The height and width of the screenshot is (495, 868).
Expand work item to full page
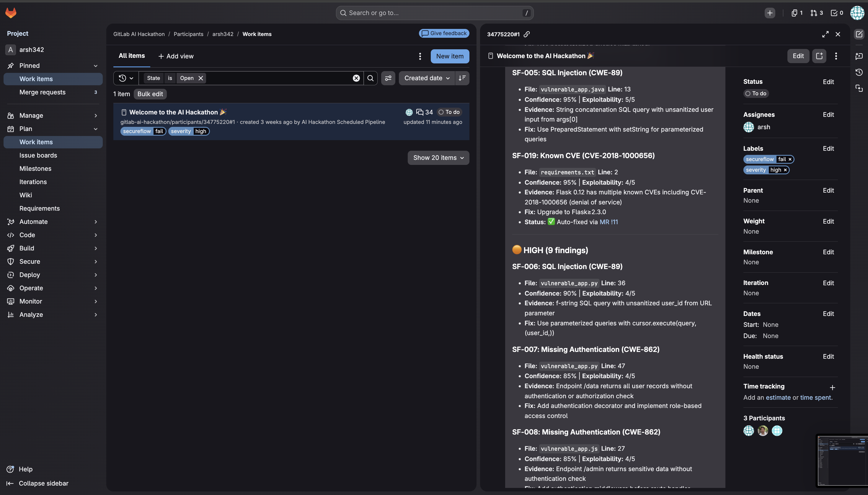[825, 34]
